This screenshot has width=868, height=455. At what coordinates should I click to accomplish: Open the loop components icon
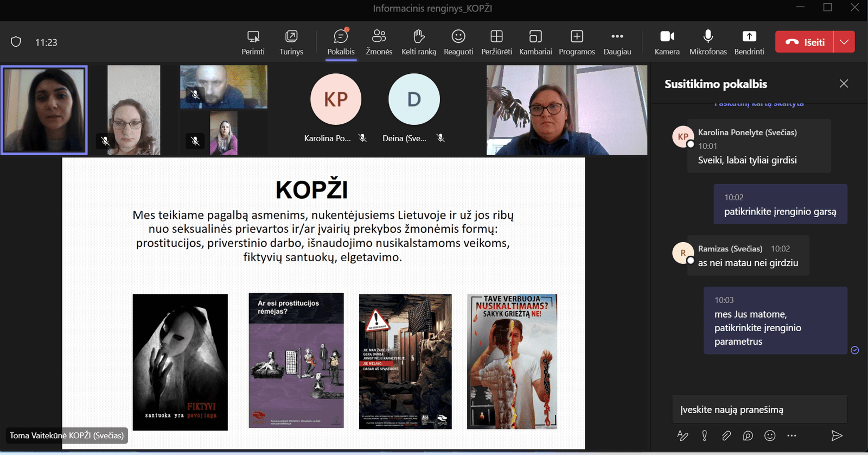(x=748, y=435)
